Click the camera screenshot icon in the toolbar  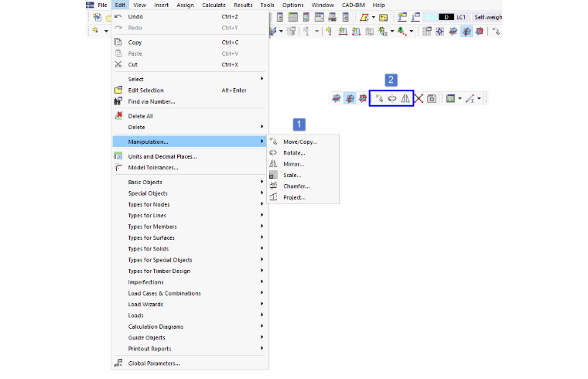point(432,98)
